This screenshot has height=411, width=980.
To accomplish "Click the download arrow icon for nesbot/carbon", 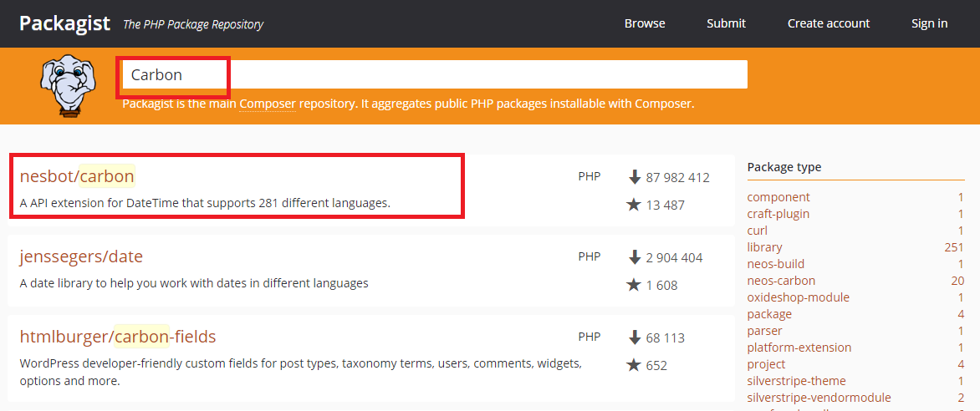I will pyautogui.click(x=635, y=177).
